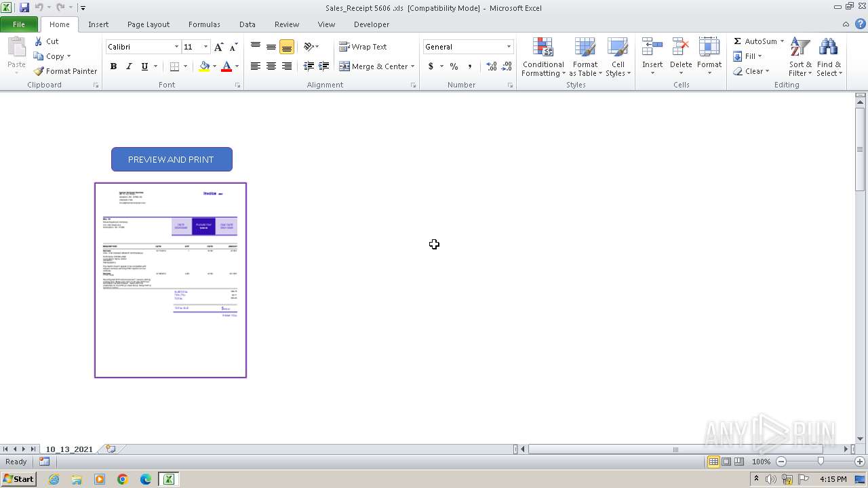Screen dimensions: 868x488
Task: Click AutoSum button
Action: click(755, 41)
